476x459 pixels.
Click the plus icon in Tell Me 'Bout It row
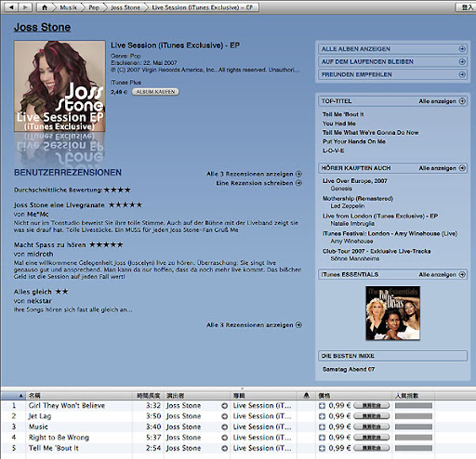[x=322, y=448]
